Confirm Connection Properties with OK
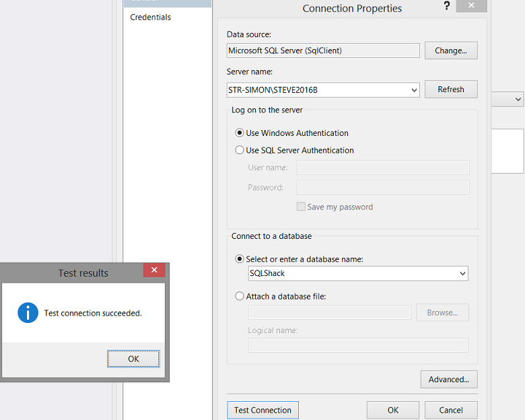 [393, 410]
